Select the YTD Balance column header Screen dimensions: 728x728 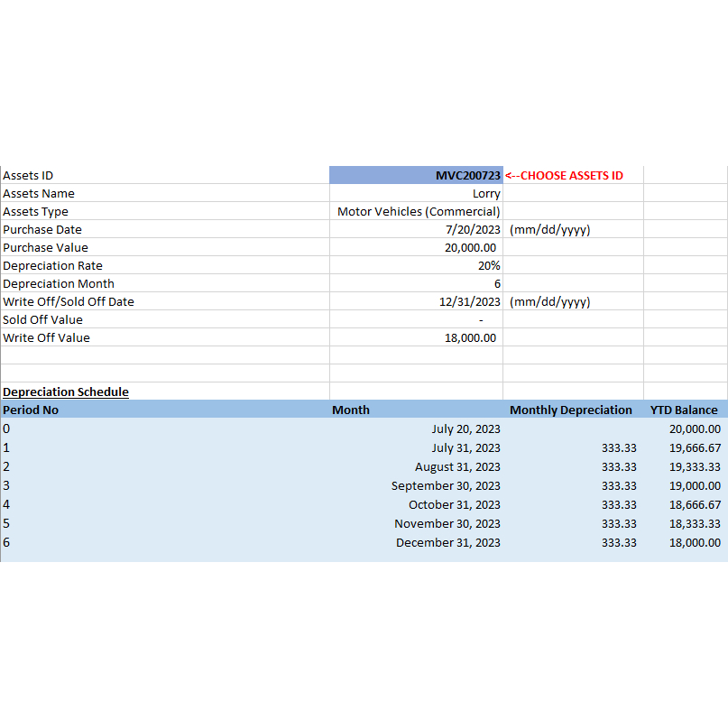click(684, 410)
